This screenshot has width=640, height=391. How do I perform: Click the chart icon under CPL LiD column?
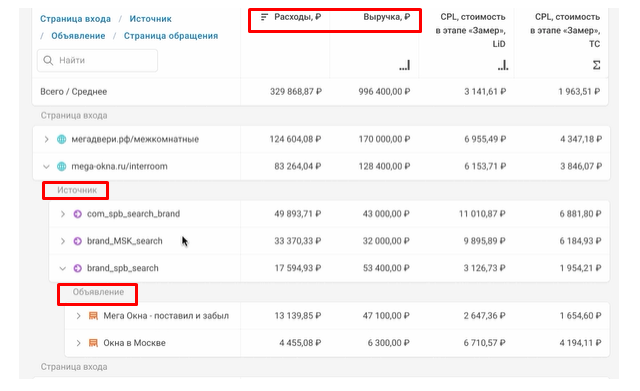point(503,65)
